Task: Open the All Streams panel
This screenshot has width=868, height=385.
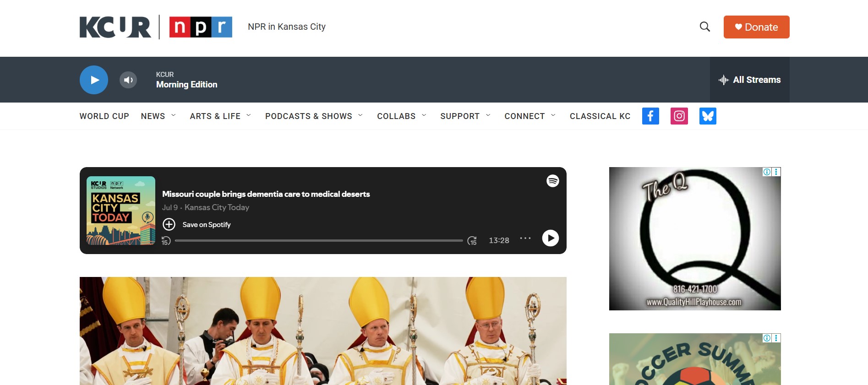Action: (x=750, y=80)
